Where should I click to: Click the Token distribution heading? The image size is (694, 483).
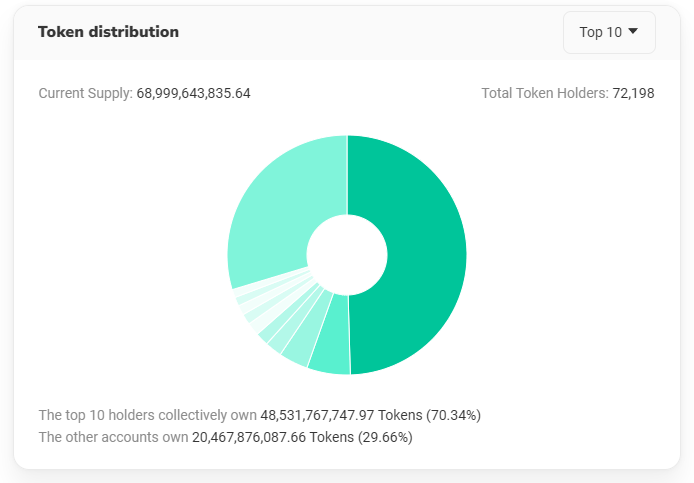(x=108, y=32)
